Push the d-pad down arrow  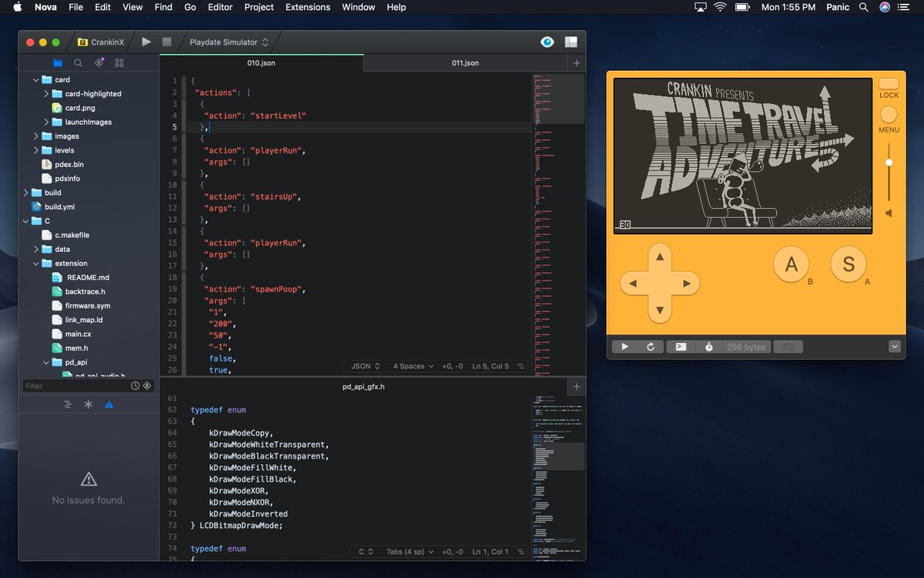coord(660,311)
